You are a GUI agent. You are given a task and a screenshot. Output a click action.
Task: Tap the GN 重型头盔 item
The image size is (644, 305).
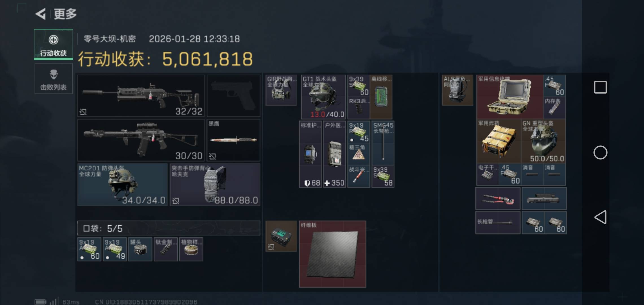point(543,141)
